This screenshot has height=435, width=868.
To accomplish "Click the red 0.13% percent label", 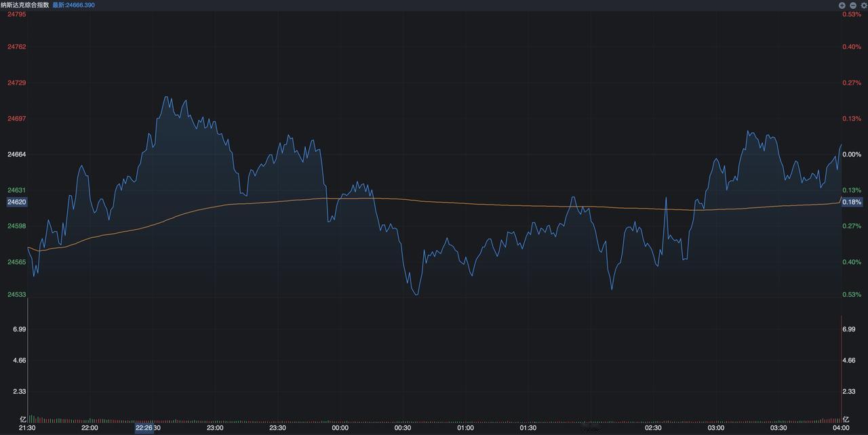I will click(852, 119).
